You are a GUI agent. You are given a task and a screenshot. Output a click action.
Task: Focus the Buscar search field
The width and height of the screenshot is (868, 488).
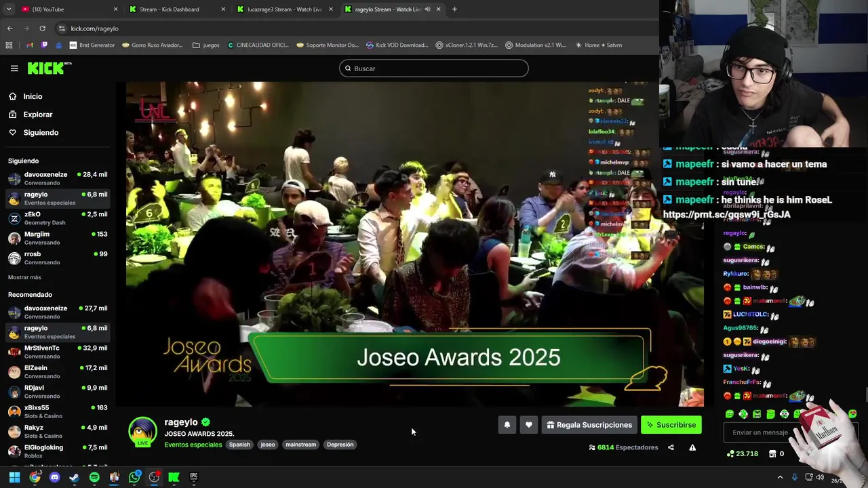click(434, 68)
